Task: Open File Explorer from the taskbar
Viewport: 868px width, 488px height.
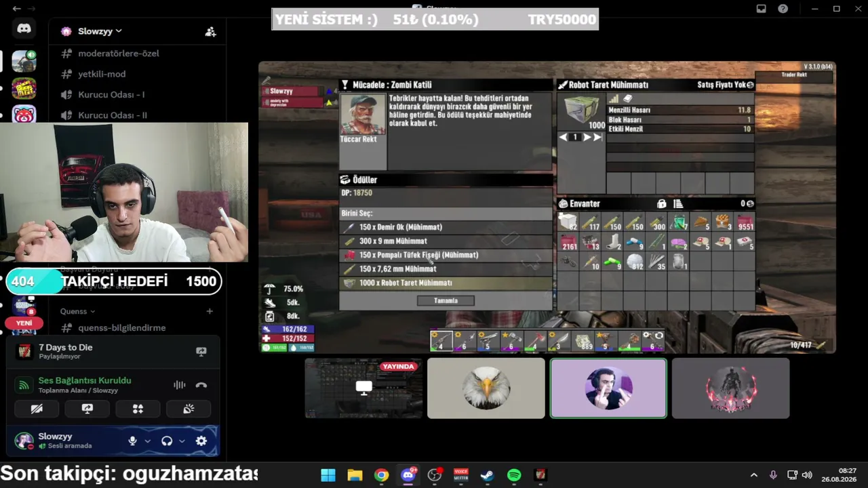Action: [x=355, y=475]
